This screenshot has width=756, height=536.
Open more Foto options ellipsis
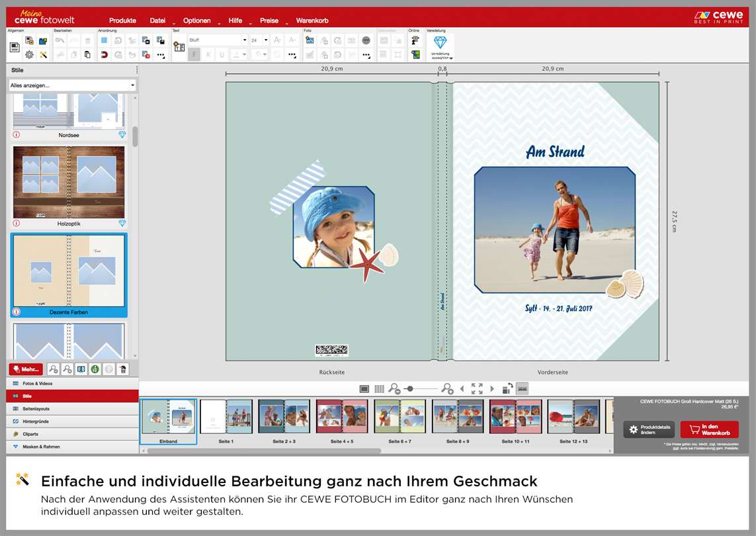click(x=366, y=55)
